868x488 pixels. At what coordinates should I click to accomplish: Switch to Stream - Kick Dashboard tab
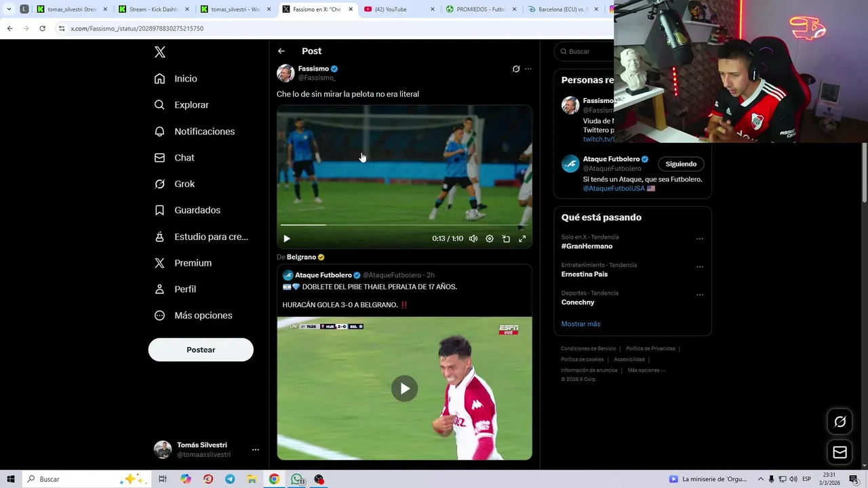[x=154, y=9]
